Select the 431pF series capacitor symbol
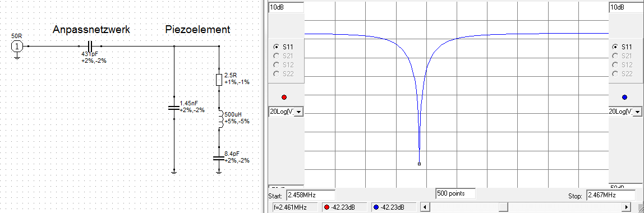Screen dimensions: 644x213 pos(90,47)
